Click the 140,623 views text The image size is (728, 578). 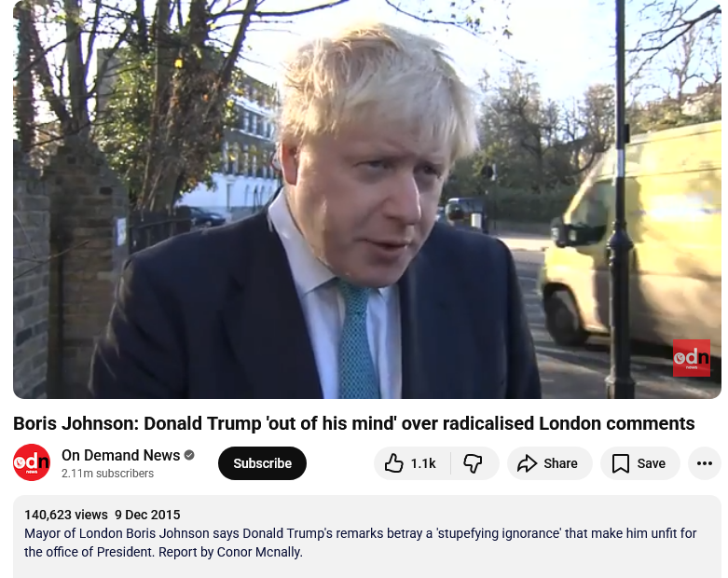click(66, 515)
